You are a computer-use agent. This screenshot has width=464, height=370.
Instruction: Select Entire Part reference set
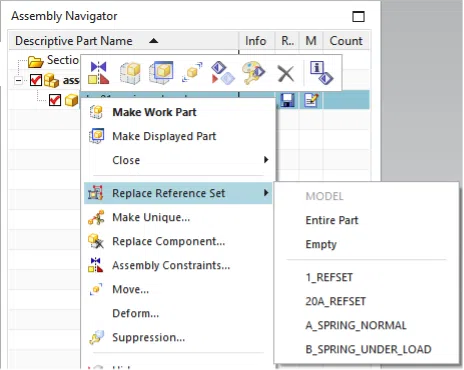coord(332,220)
